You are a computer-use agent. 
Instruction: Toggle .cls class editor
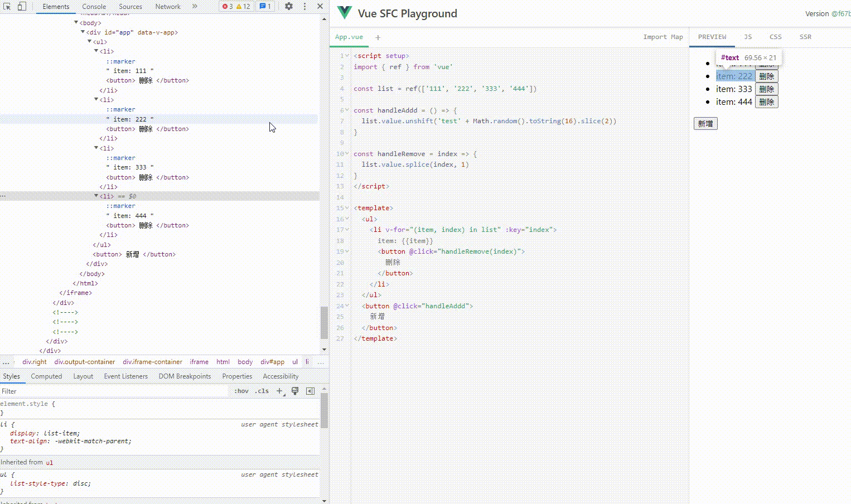pos(262,391)
